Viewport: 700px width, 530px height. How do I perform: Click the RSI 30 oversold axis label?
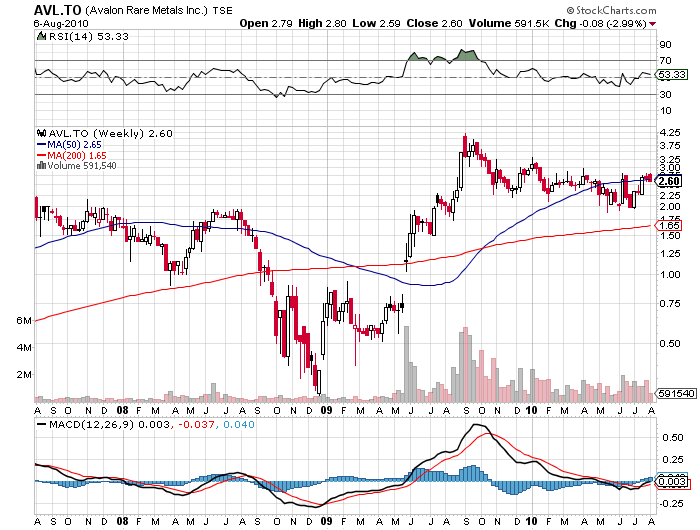click(666, 94)
